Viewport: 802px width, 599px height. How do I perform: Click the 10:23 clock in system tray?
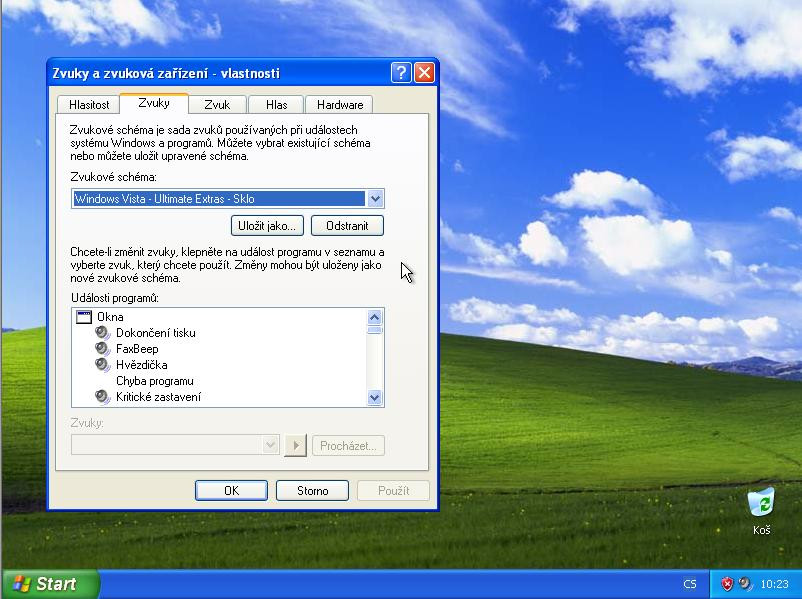[774, 584]
